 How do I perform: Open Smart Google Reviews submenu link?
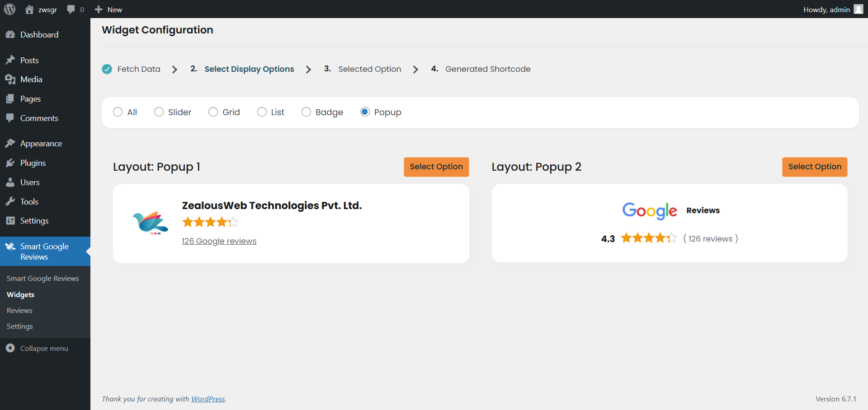pos(43,279)
